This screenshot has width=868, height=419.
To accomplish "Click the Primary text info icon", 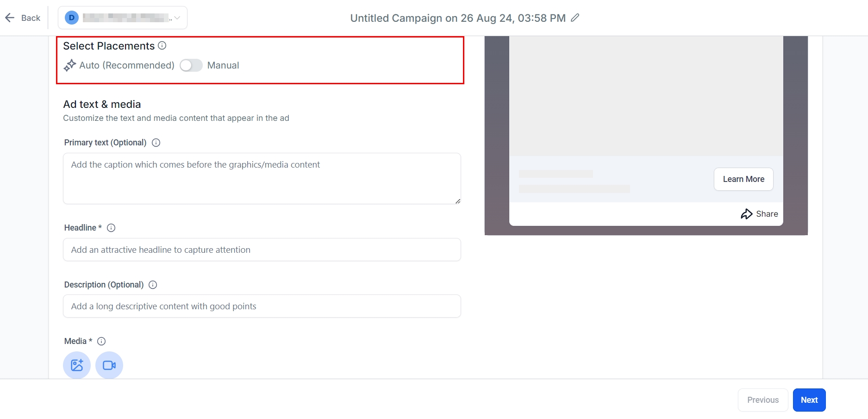I will pos(156,143).
